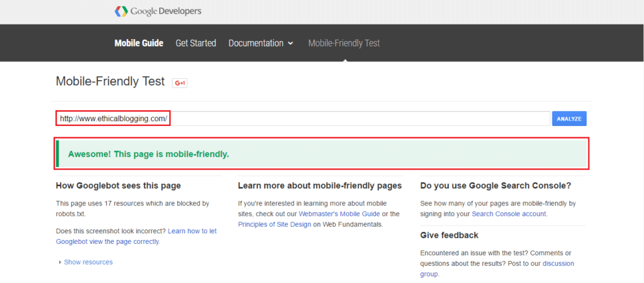
Task: Open the Search Console account link
Action: click(509, 214)
